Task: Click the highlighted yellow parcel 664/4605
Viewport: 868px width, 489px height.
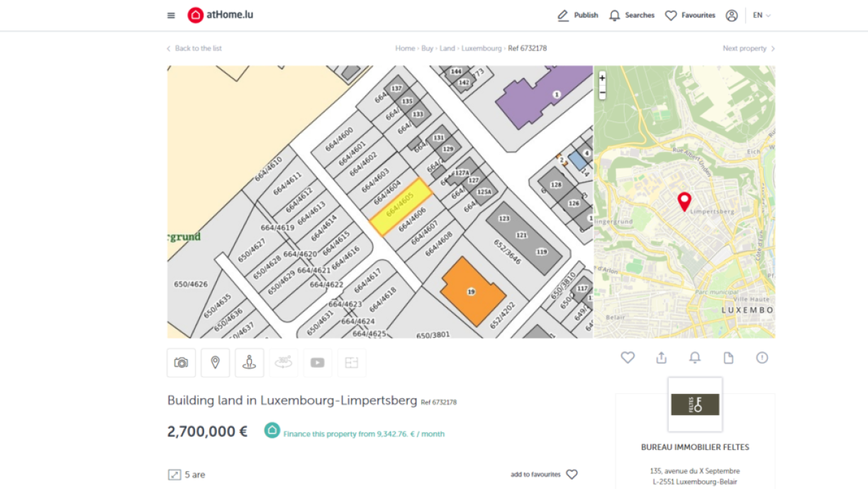Action: (x=401, y=207)
